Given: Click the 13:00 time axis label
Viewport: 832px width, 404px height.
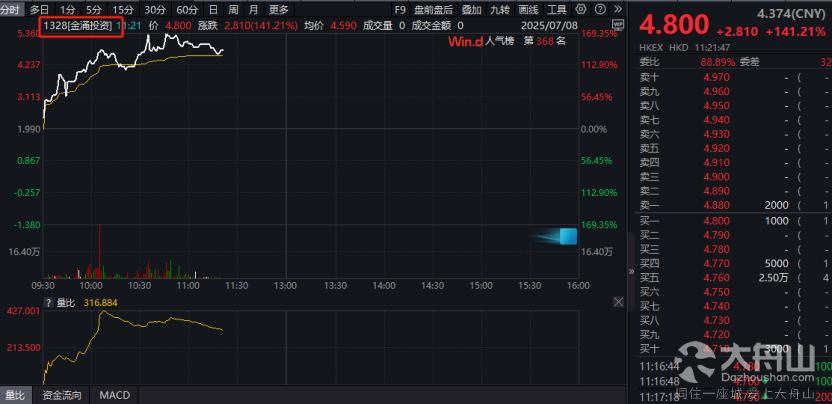Looking at the screenshot, I should coord(285,286).
